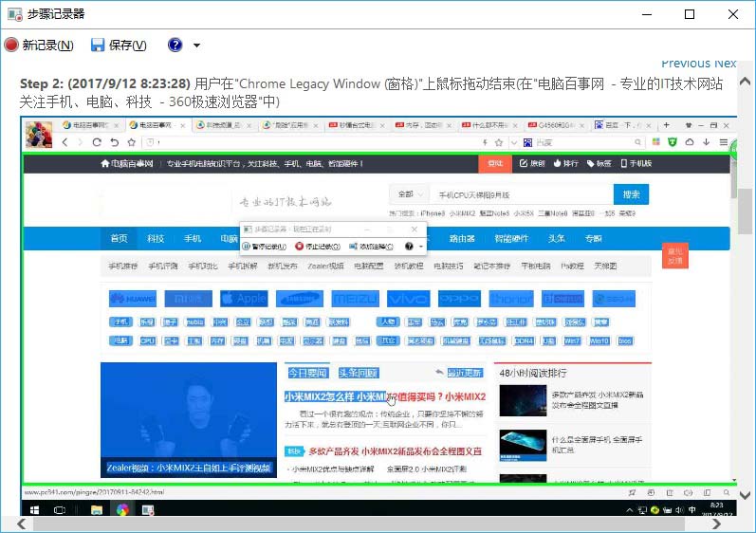Expand the dropdown arrow beside the help icon
756x533 pixels.
(196, 46)
